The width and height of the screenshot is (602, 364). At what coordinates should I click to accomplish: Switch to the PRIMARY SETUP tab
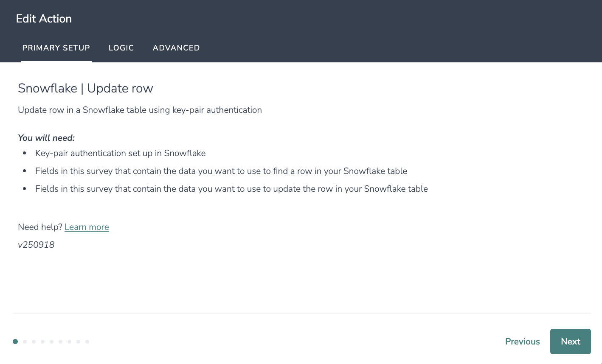tap(56, 48)
